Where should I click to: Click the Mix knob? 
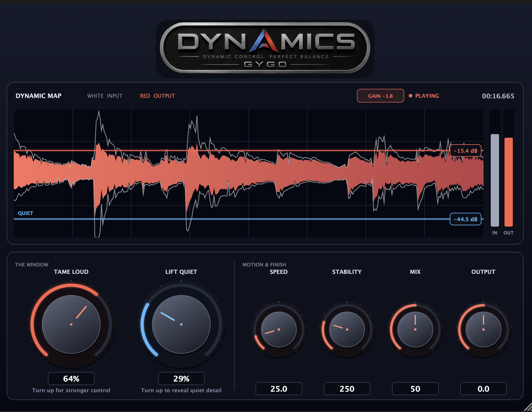pos(415,329)
